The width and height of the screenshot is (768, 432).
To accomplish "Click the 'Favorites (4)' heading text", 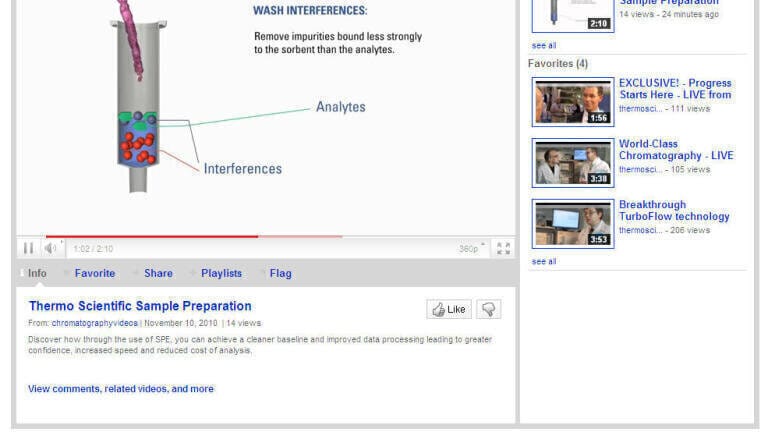I will click(x=558, y=64).
